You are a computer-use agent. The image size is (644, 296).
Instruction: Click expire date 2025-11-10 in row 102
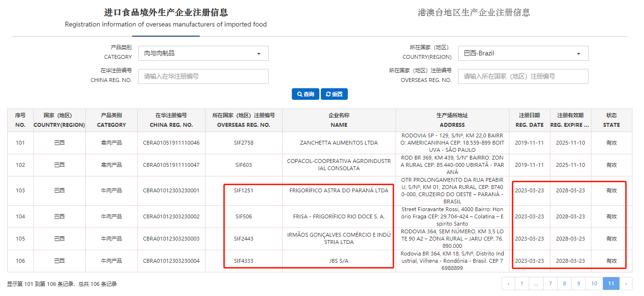coord(570,165)
